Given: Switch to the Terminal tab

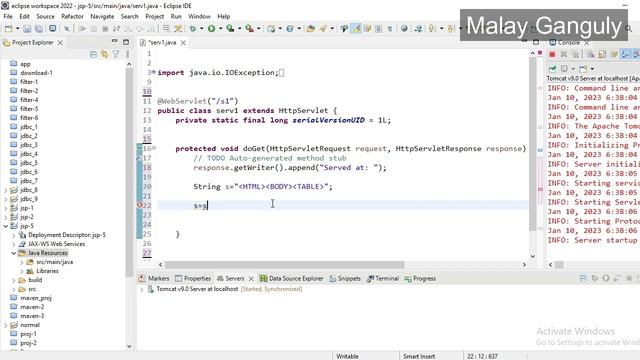Looking at the screenshot, I should [x=383, y=278].
